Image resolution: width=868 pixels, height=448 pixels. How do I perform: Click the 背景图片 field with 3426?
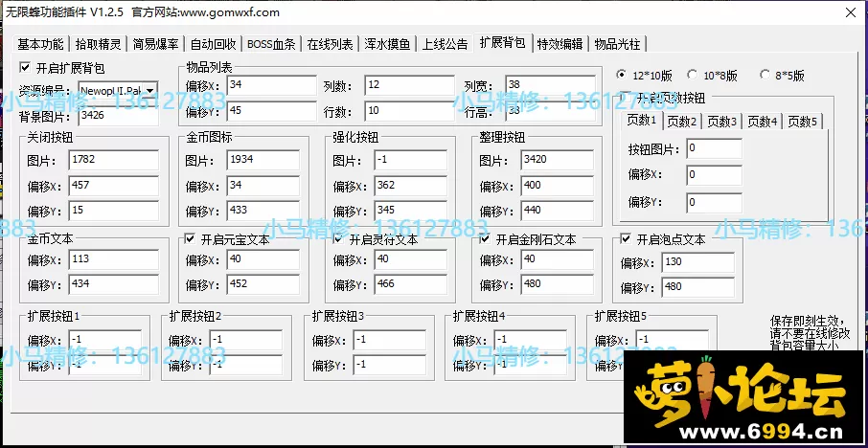(119, 116)
